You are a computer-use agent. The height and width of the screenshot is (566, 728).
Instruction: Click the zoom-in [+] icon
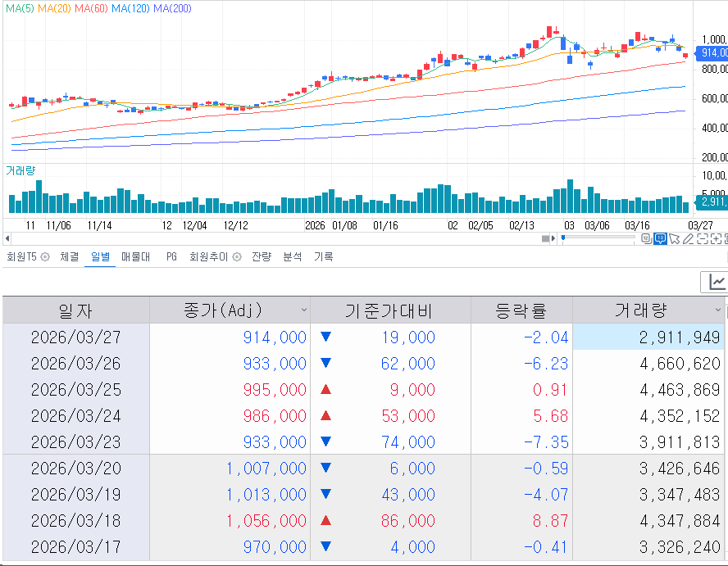pyautogui.click(x=716, y=238)
